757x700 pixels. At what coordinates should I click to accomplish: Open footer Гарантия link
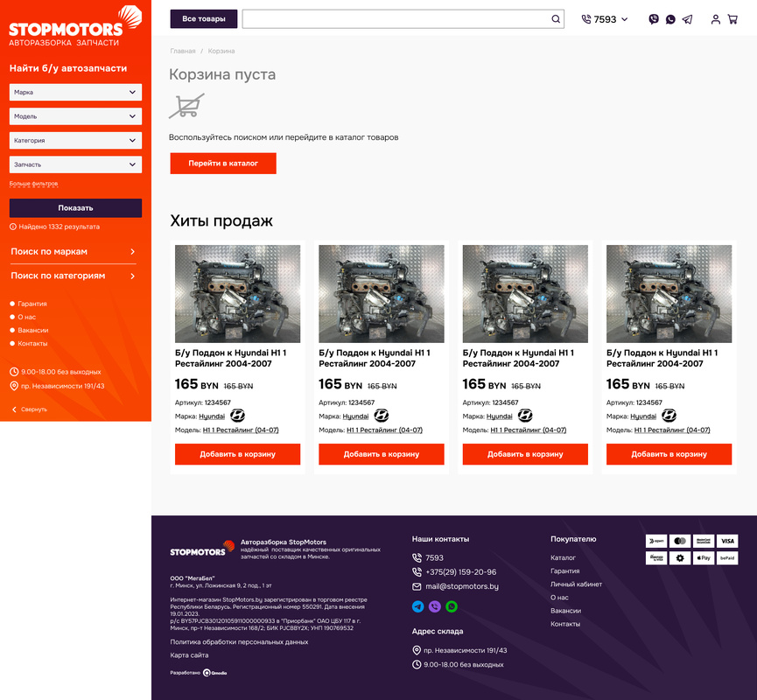[564, 570]
